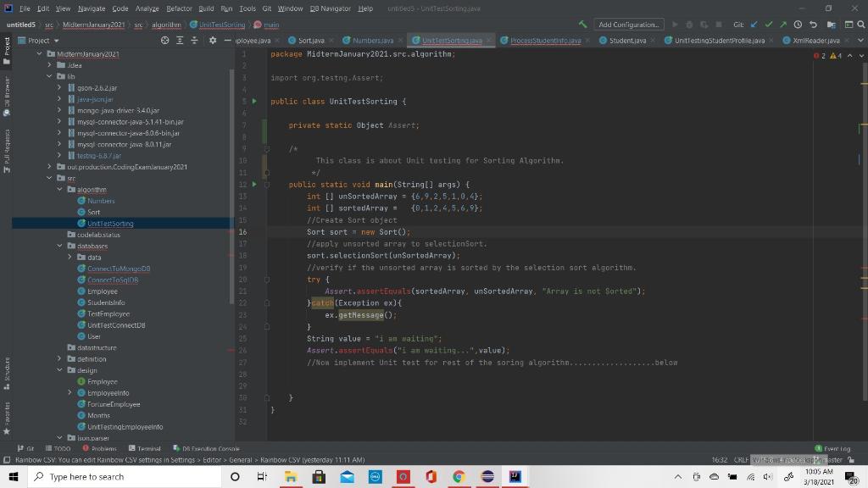Click CRLF line separator in status bar

click(x=743, y=459)
